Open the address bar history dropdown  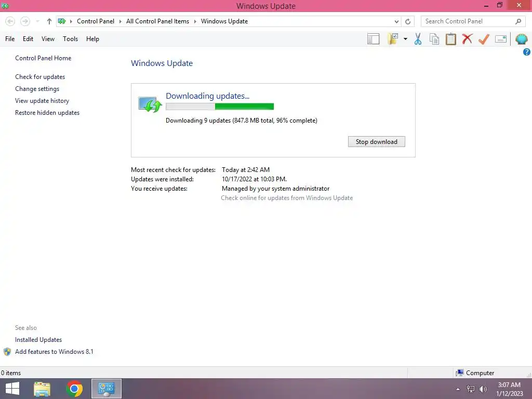pyautogui.click(x=396, y=21)
